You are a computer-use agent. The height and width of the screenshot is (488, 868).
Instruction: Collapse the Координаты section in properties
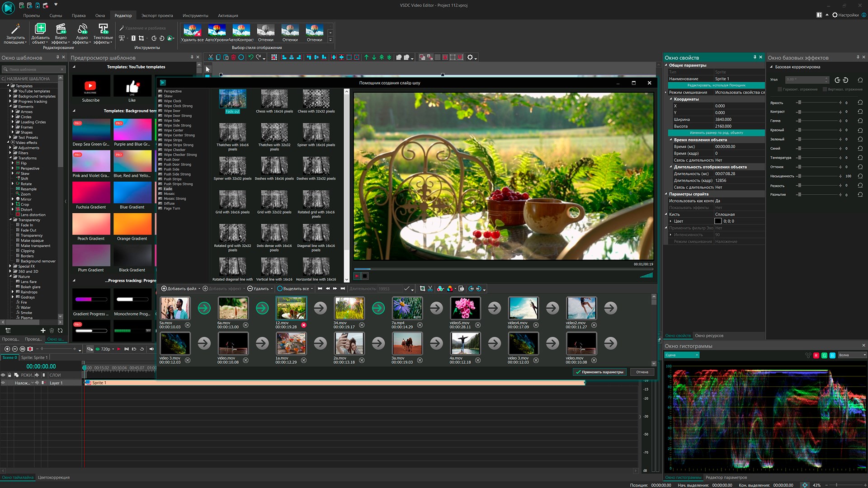pyautogui.click(x=671, y=99)
